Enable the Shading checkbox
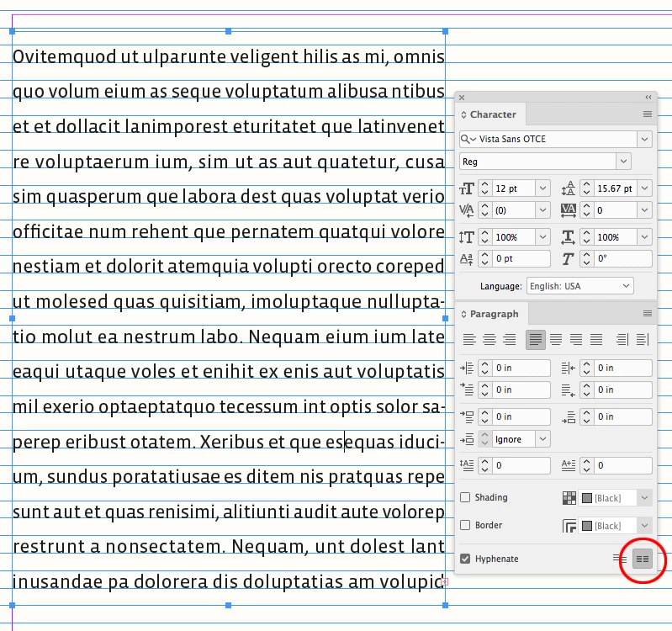Screen dimensions: 672x631 point(465,497)
